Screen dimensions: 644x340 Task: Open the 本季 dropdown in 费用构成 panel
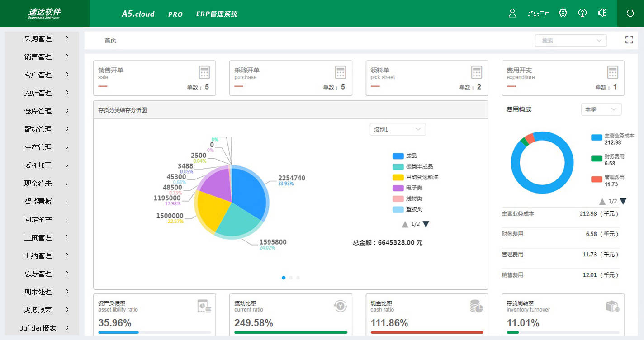pos(601,109)
